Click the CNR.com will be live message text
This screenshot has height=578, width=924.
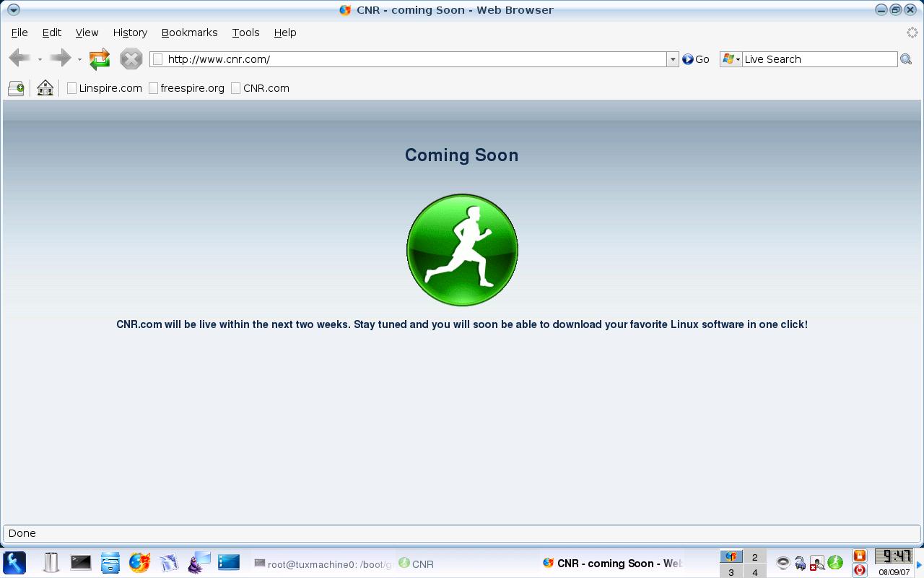(462, 324)
